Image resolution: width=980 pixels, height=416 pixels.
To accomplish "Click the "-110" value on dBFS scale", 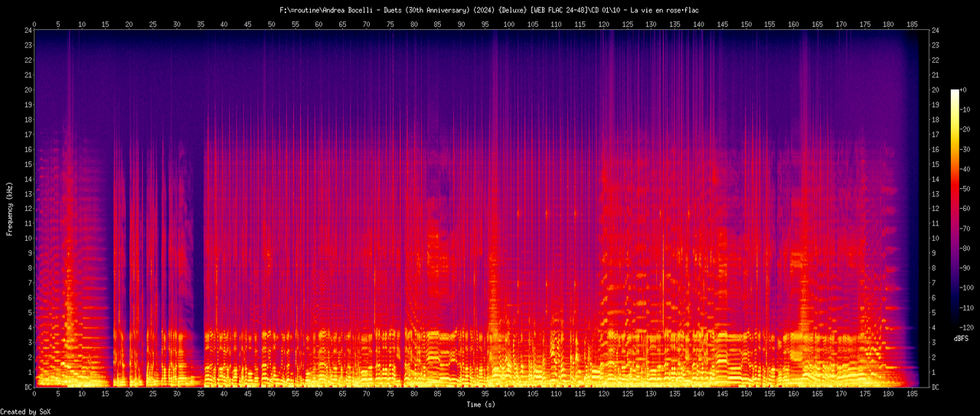I will 967,308.
